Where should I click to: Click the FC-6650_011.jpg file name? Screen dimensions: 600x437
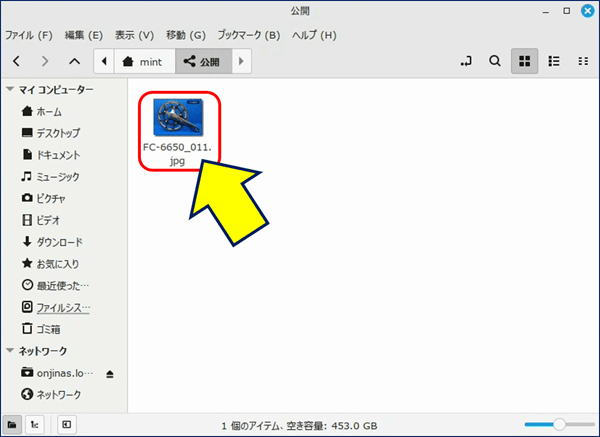(x=177, y=154)
